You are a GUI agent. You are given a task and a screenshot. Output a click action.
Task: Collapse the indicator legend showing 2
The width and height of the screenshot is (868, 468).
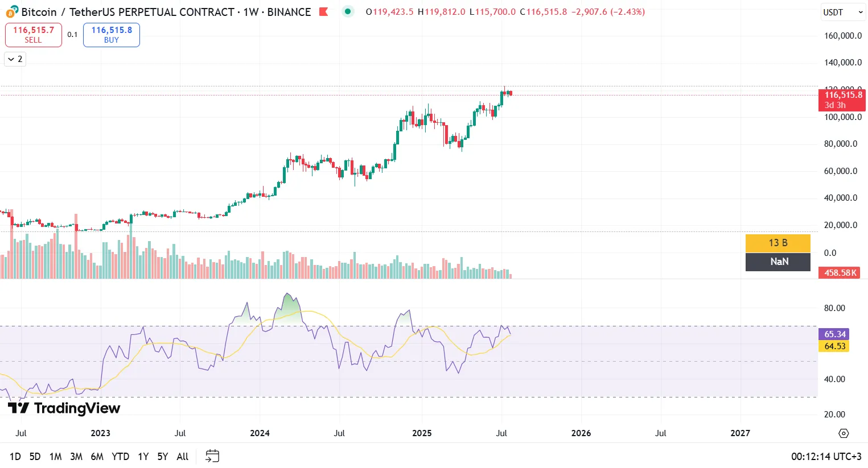(15, 59)
